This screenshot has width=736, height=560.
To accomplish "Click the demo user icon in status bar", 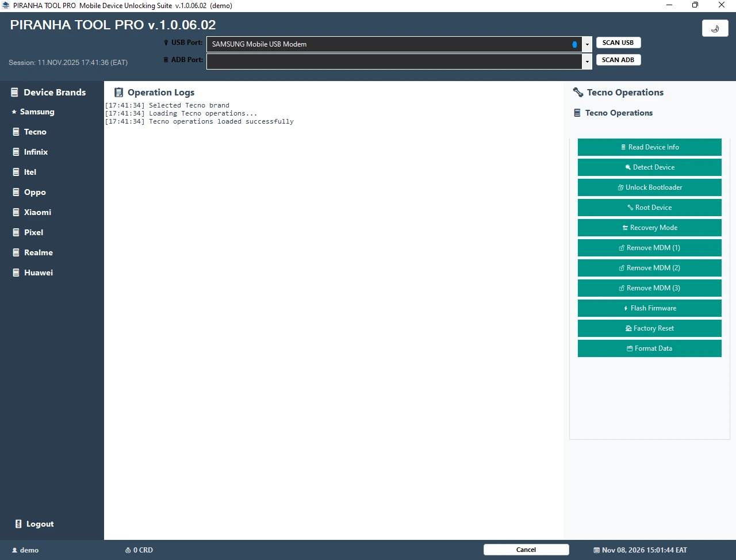I will (x=15, y=550).
